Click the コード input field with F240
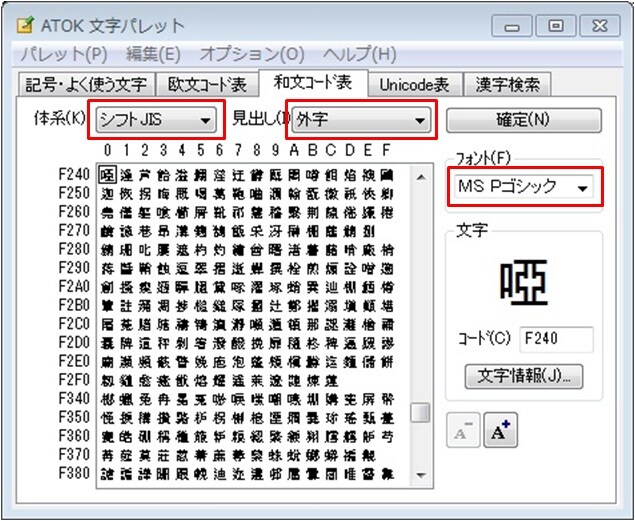 tap(556, 338)
